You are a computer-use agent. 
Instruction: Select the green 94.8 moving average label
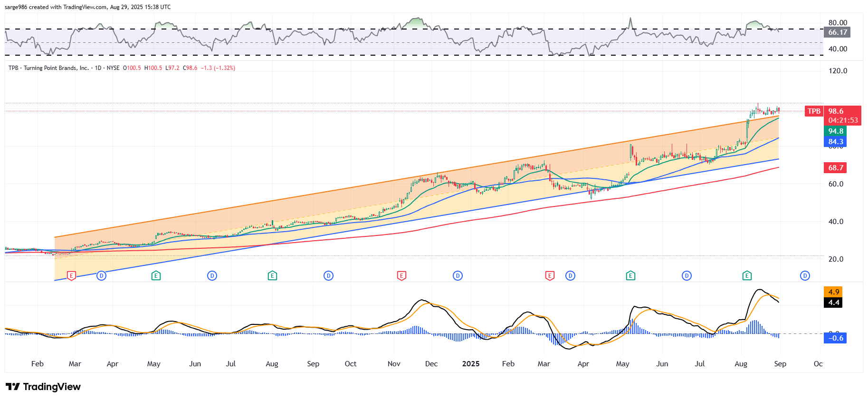pos(836,131)
